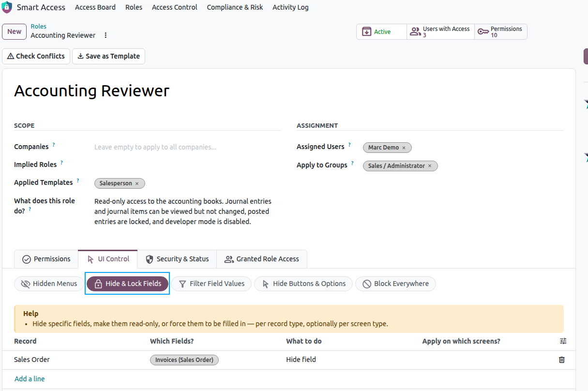Open Users with Access stat button
The width and height of the screenshot is (588, 391).
440,32
